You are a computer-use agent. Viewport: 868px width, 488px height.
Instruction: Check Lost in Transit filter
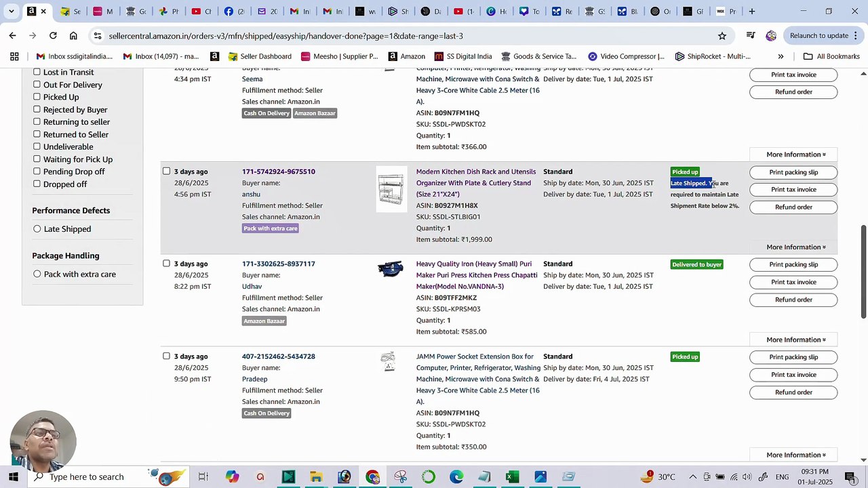pos(37,72)
